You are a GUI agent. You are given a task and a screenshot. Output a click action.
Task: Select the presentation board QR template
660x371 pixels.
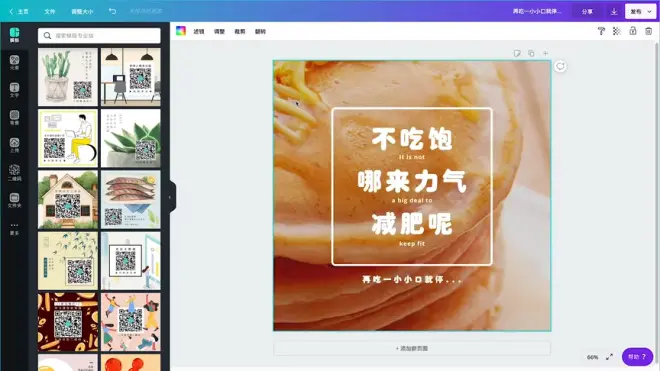click(131, 261)
